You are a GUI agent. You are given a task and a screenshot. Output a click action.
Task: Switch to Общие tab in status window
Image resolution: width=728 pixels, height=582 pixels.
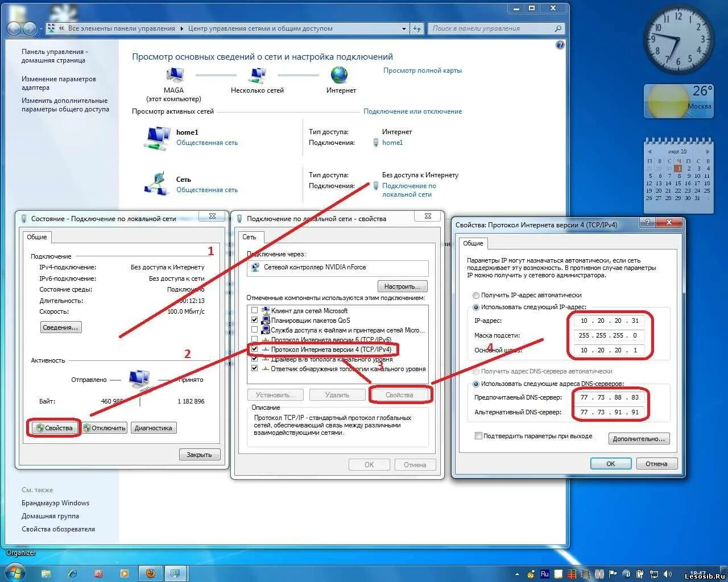(x=37, y=237)
